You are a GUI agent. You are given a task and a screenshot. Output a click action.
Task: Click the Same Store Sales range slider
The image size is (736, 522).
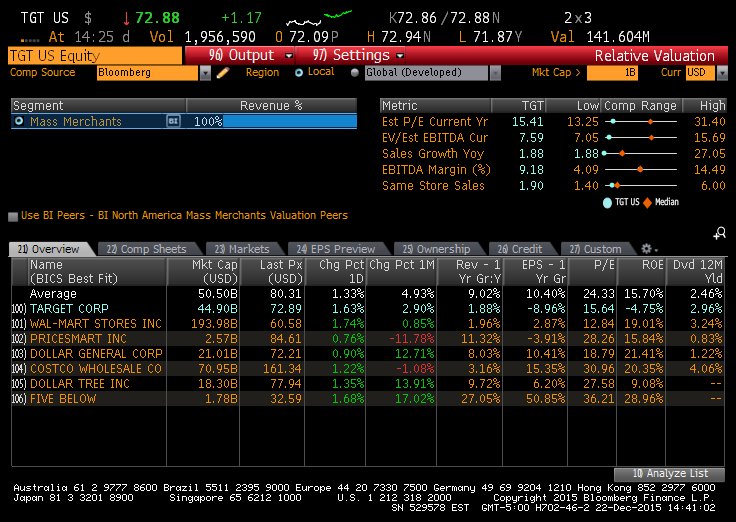pyautogui.click(x=641, y=185)
